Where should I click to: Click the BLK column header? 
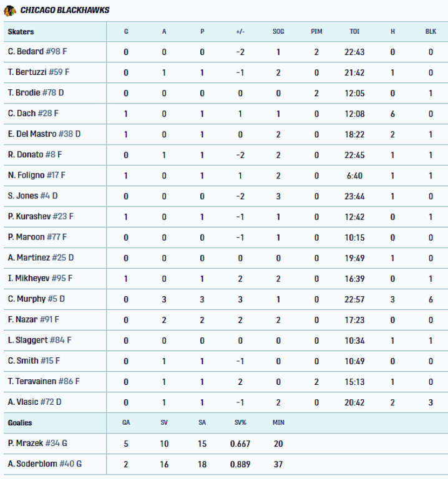(431, 31)
